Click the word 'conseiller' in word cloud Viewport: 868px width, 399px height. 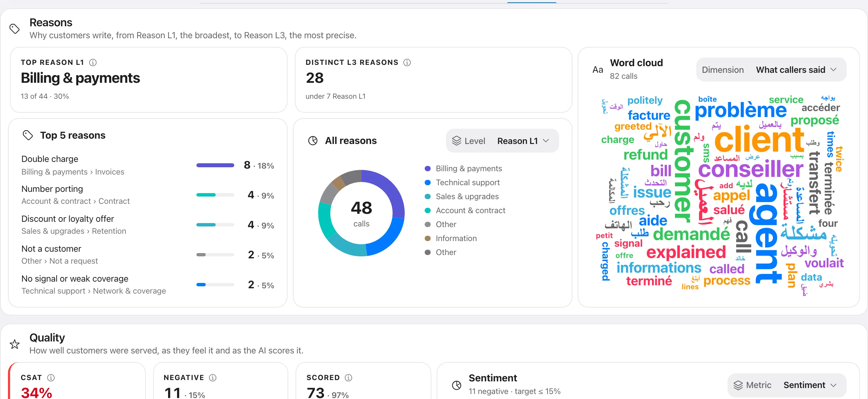[751, 169]
